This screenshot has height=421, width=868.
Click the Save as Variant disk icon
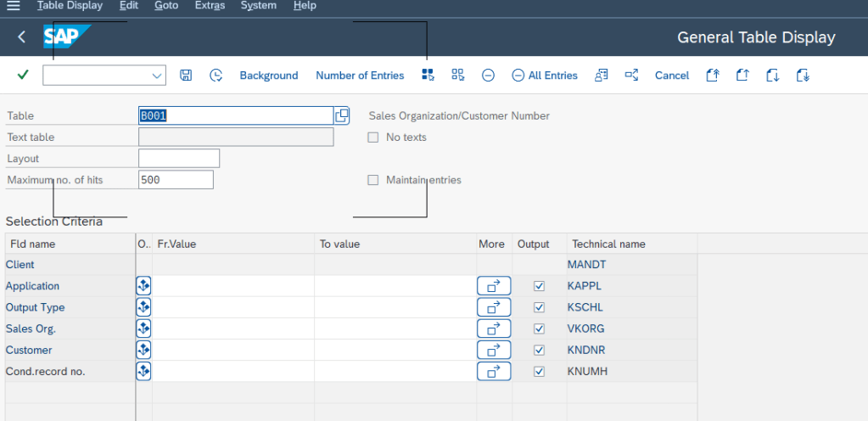coord(186,76)
